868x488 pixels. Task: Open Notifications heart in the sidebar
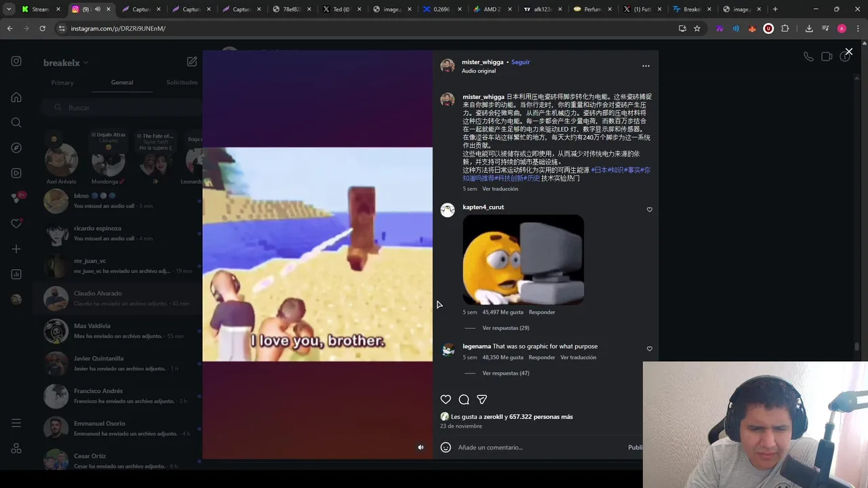(x=16, y=224)
